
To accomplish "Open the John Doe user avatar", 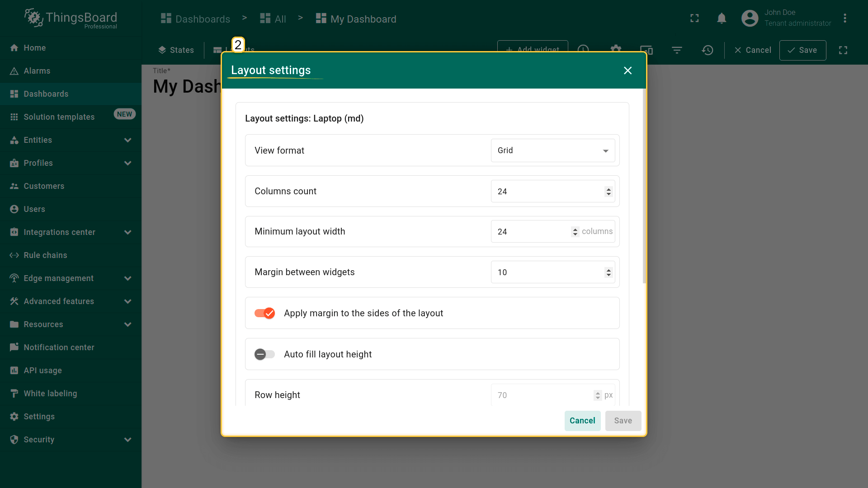I will pyautogui.click(x=750, y=19).
